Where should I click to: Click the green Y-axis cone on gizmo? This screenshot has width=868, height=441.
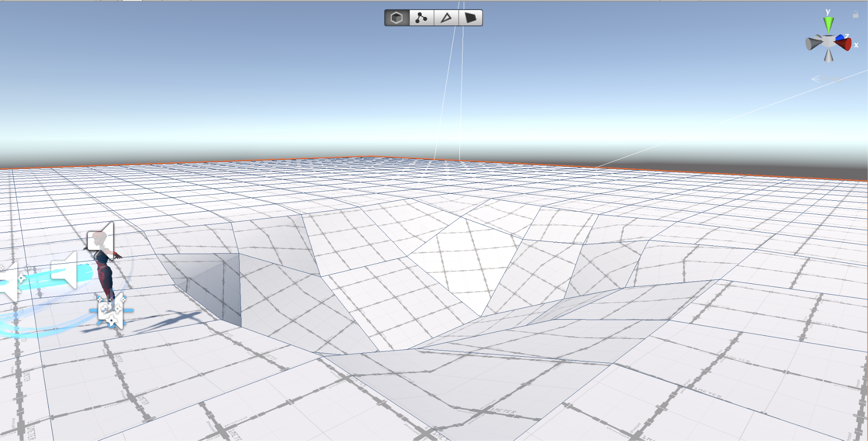click(x=828, y=24)
